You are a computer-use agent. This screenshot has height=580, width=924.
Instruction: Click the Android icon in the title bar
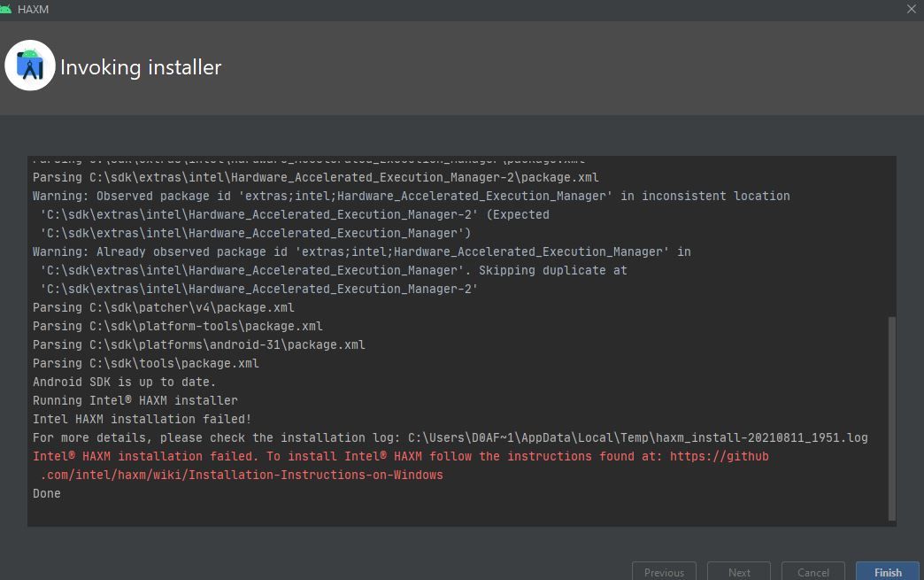pyautogui.click(x=6, y=9)
